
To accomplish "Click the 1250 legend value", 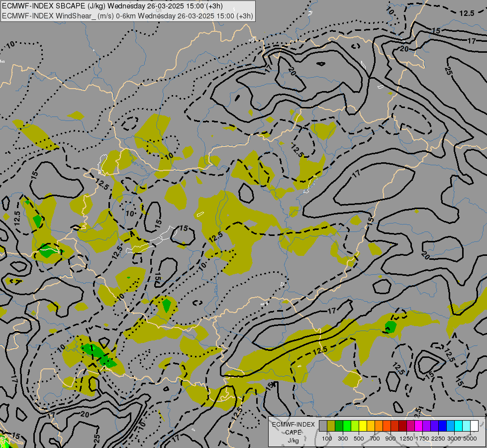I will click(406, 439).
